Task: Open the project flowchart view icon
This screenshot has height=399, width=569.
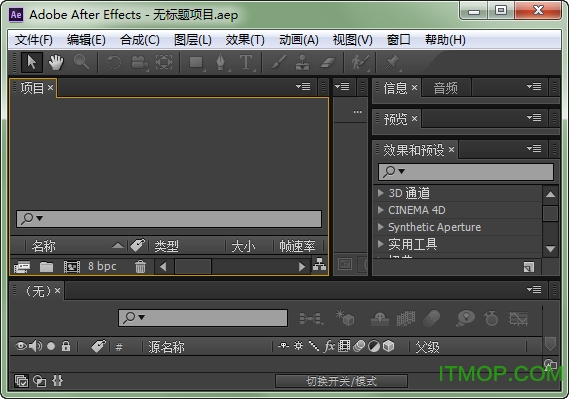Action: (319, 265)
